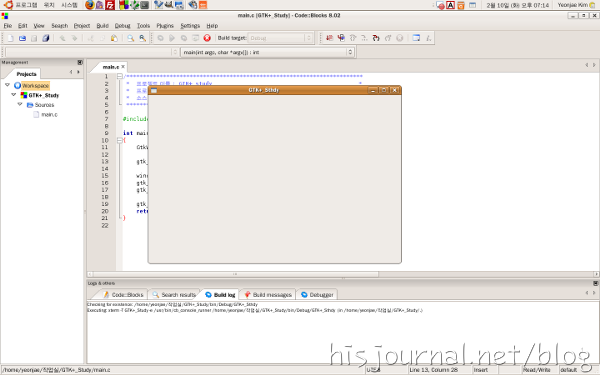The height and width of the screenshot is (375, 600).
Task: Click the "Line 13, Column 28" status entry
Action: pos(434,370)
